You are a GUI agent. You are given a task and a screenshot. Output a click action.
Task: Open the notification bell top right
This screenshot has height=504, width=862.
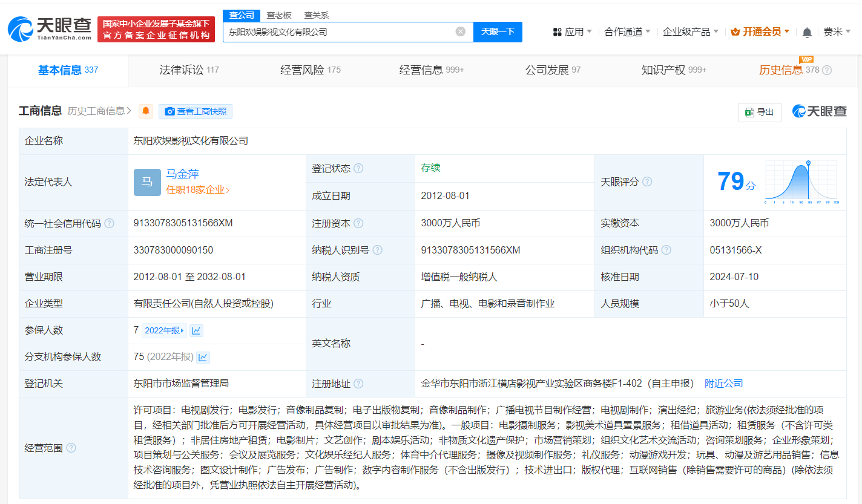tap(807, 31)
